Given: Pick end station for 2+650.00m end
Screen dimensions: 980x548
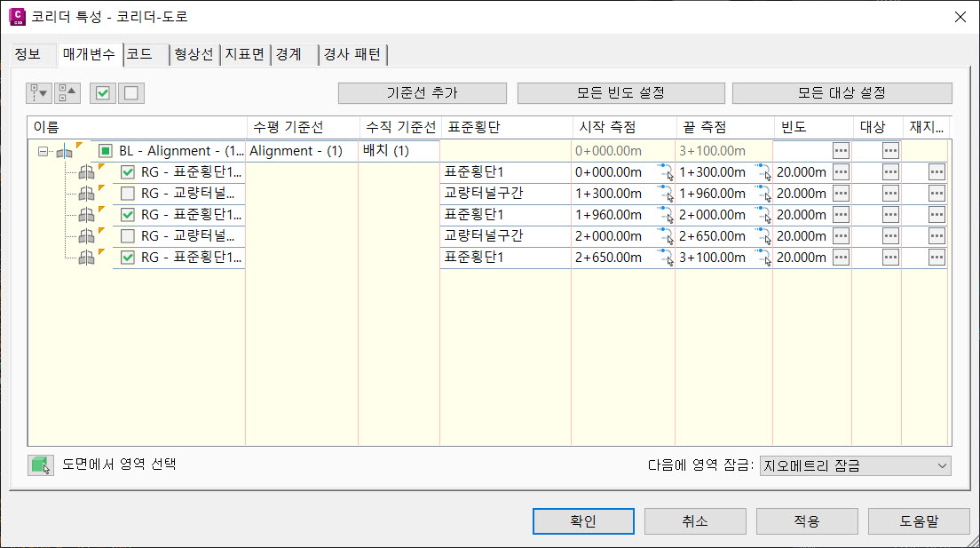Looking at the screenshot, I should [763, 236].
